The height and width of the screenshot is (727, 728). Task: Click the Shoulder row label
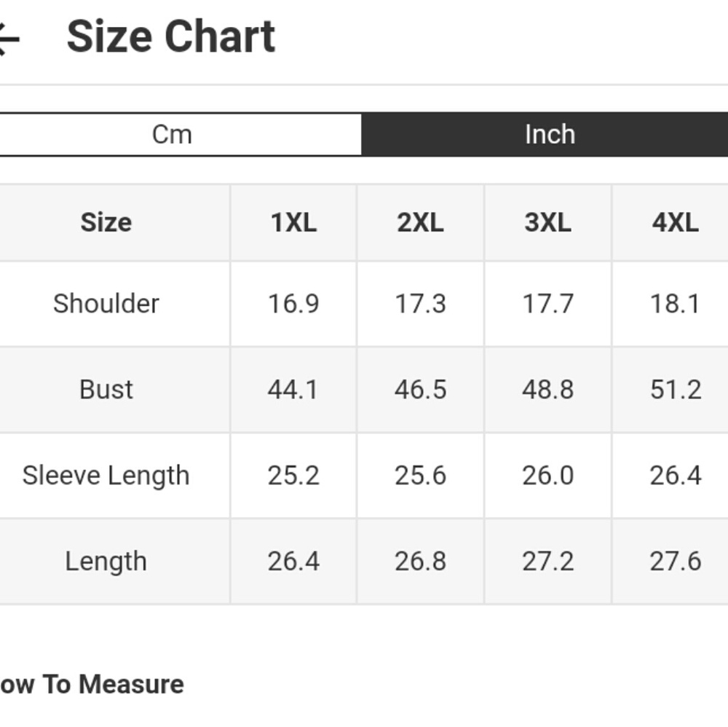tap(106, 304)
